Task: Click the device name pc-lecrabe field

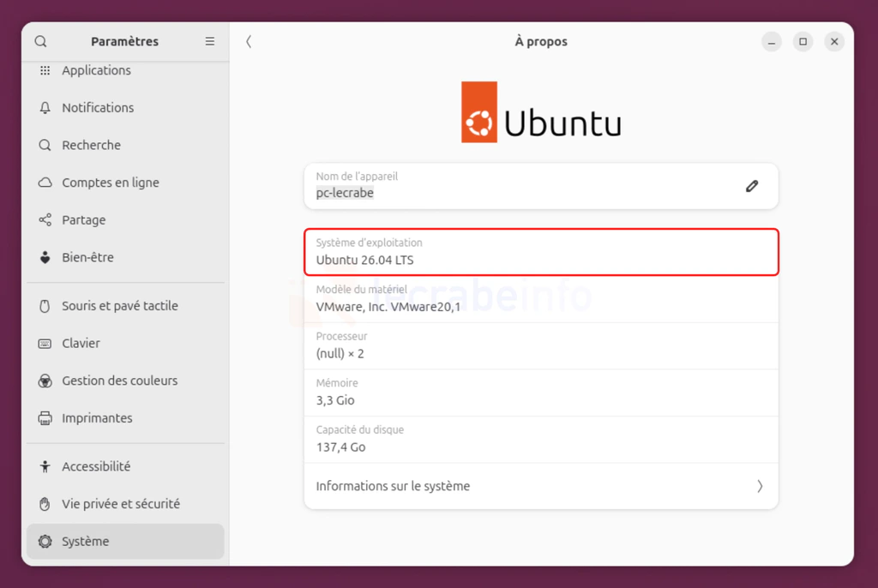Action: pos(541,186)
